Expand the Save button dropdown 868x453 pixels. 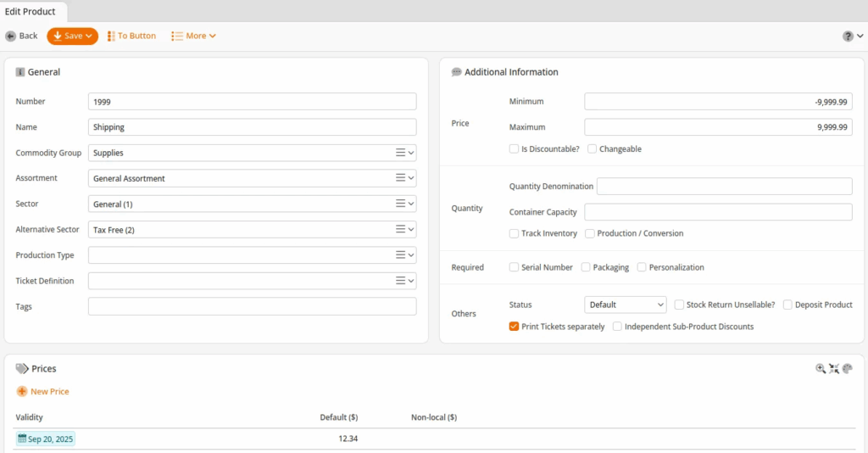[x=89, y=36]
